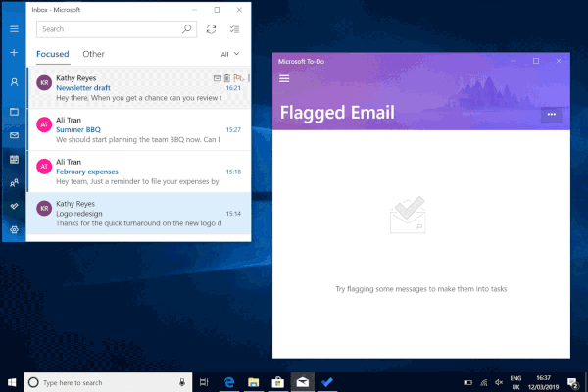Open File Explorer from the taskbar

[x=253, y=382]
